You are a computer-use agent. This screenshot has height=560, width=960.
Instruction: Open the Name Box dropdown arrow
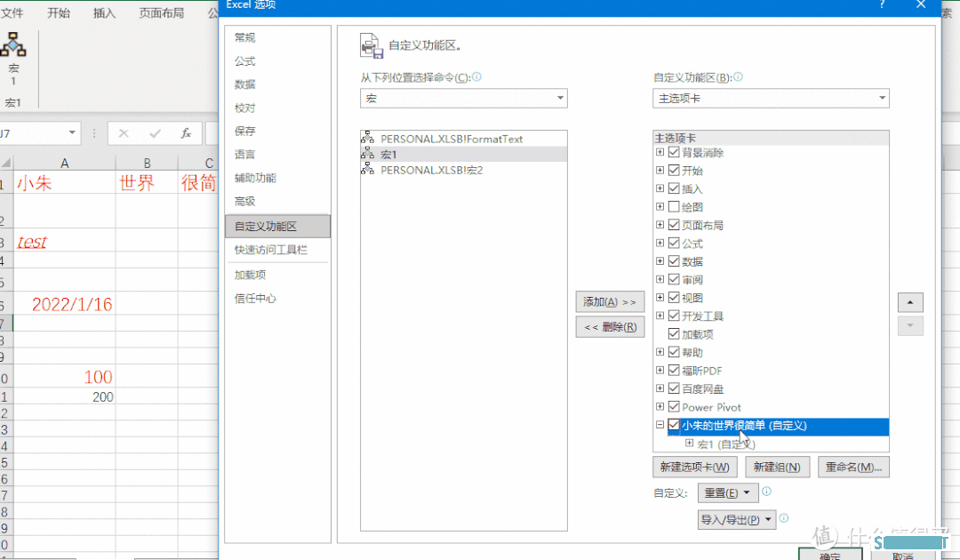coord(72,132)
